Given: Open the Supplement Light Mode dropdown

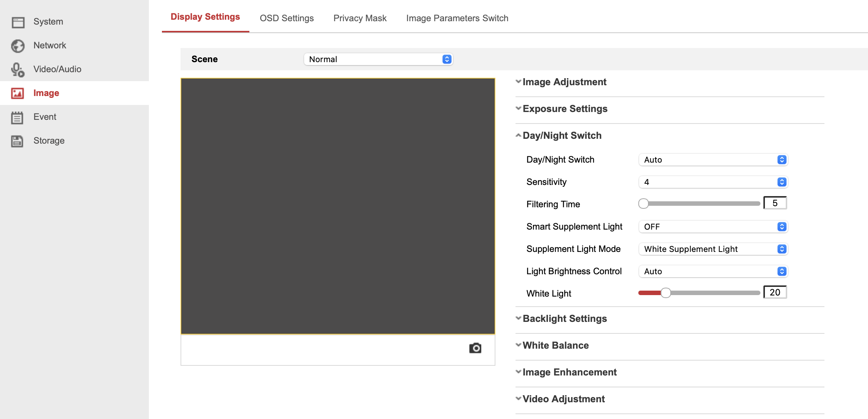Looking at the screenshot, I should [x=713, y=249].
